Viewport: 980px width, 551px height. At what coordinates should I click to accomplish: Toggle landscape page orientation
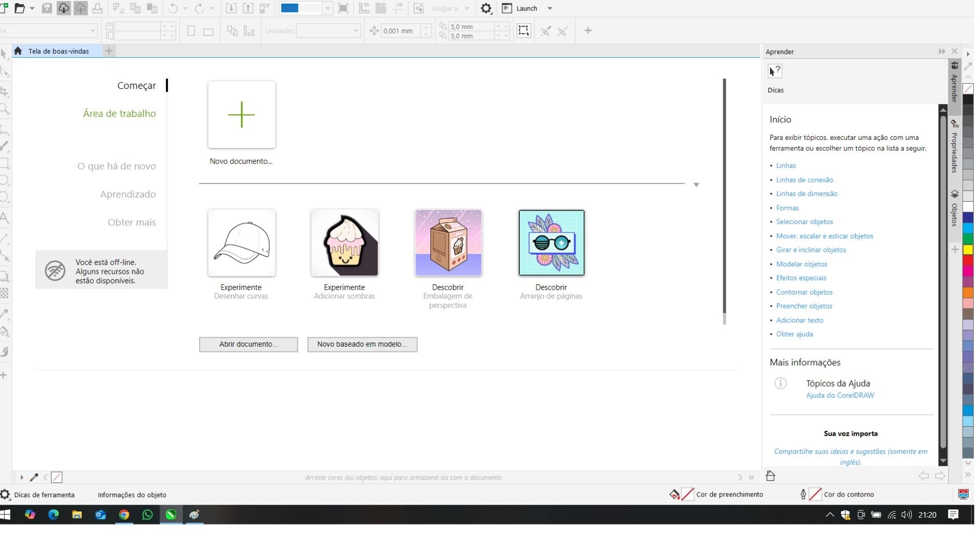(x=208, y=32)
